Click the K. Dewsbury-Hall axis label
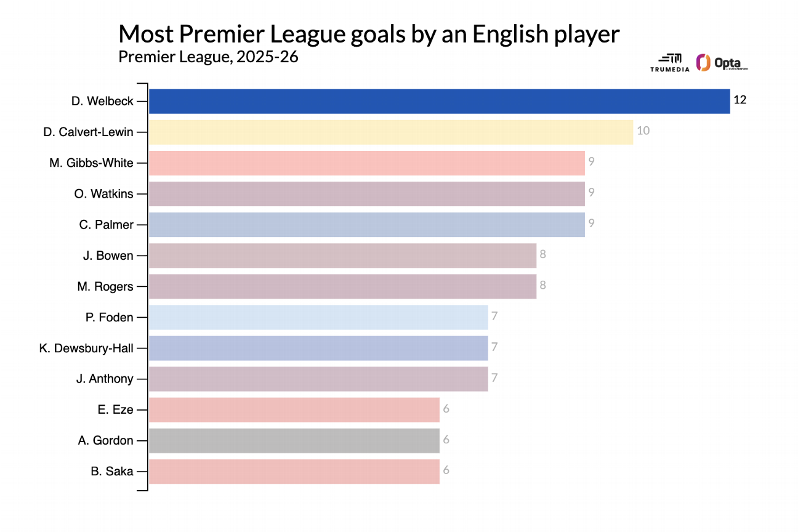The width and height of the screenshot is (798, 532). [86, 348]
